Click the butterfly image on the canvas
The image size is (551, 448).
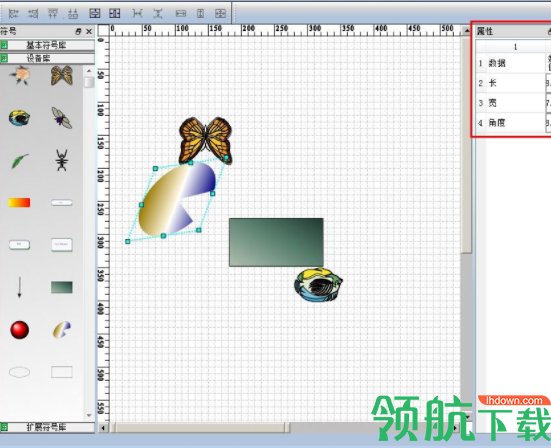click(x=206, y=141)
